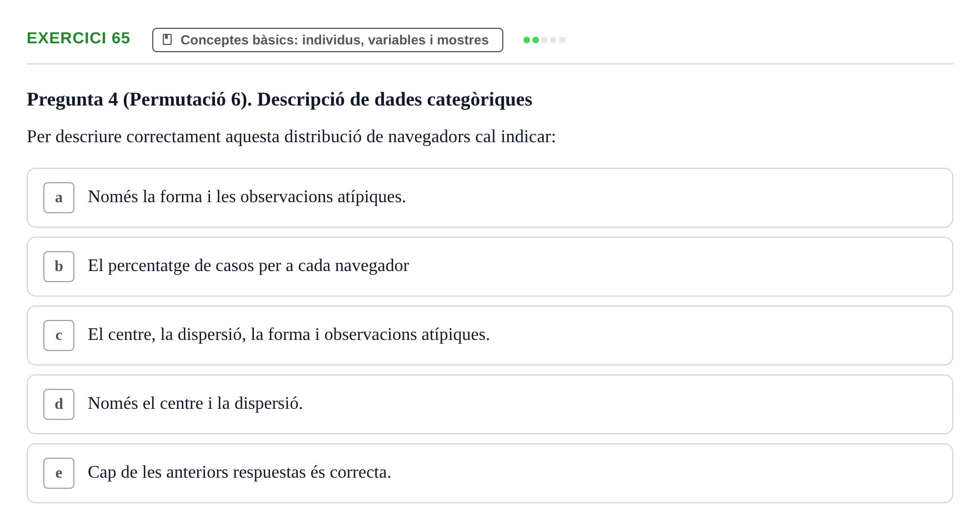Select answer d letter box
This screenshot has height=531, width=980.
coord(59,404)
